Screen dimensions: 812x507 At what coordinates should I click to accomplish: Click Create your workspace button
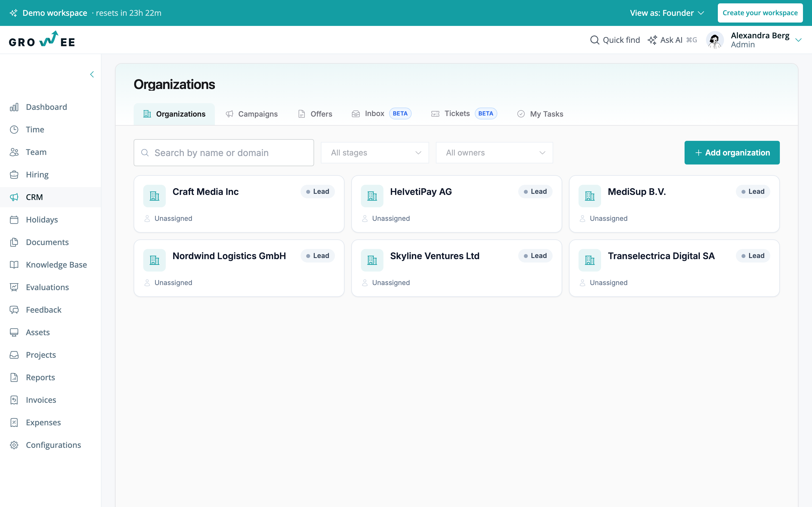760,13
